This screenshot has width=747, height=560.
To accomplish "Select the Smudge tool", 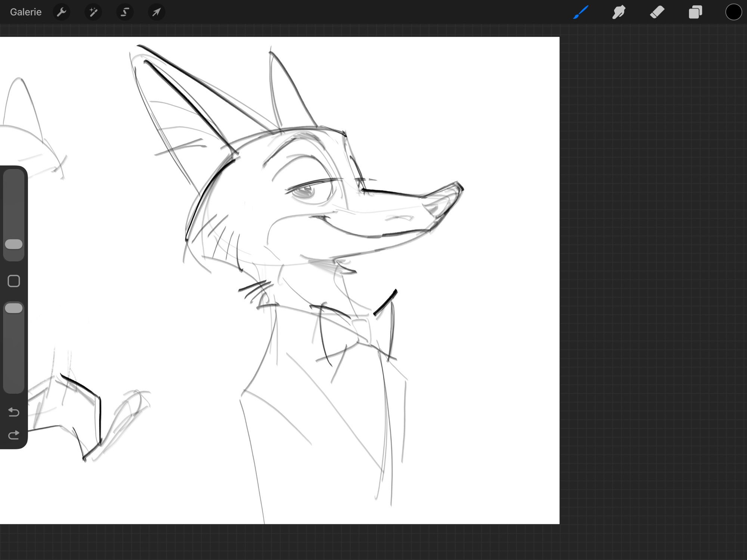I will [x=619, y=12].
